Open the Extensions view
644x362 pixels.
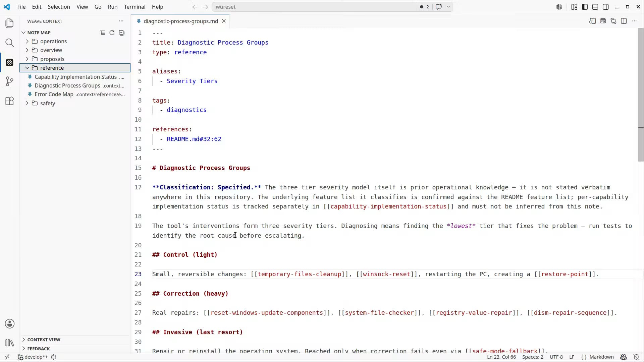click(10, 101)
